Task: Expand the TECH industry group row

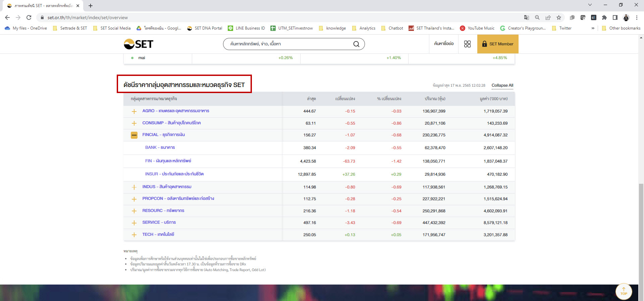Action: click(134, 235)
